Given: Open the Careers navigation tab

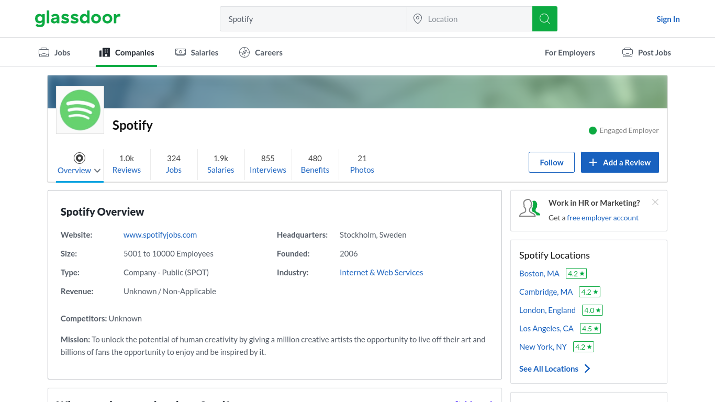Looking at the screenshot, I should (261, 52).
